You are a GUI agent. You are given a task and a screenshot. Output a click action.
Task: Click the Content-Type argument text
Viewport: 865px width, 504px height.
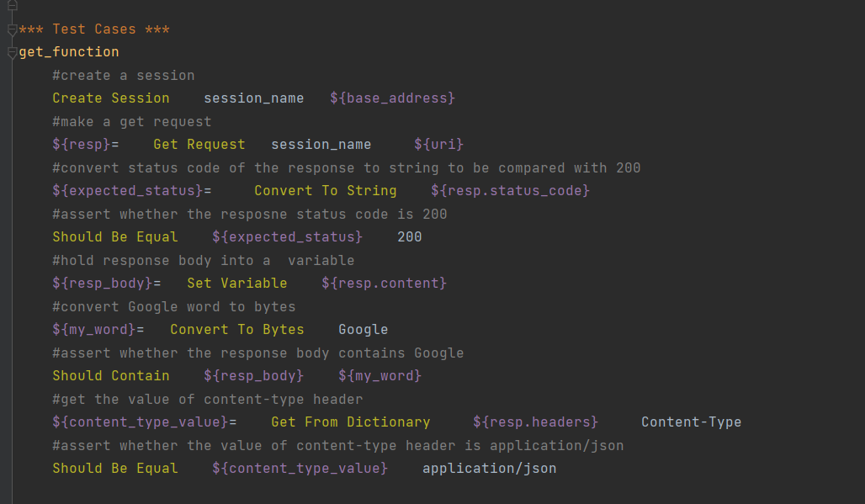click(x=691, y=422)
